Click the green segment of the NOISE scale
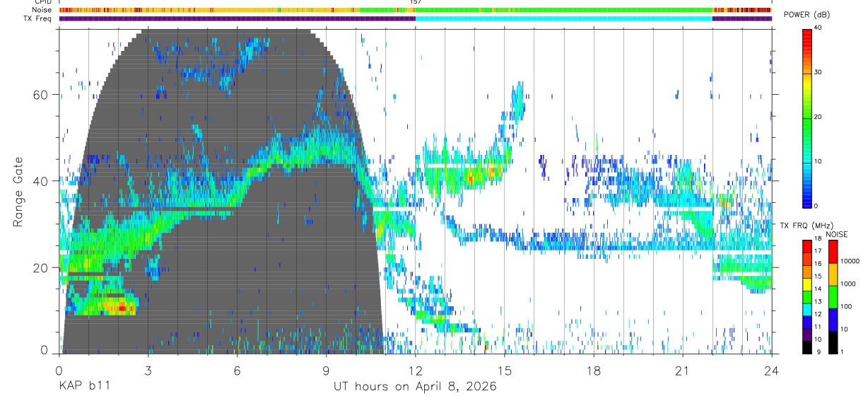 pos(833,296)
